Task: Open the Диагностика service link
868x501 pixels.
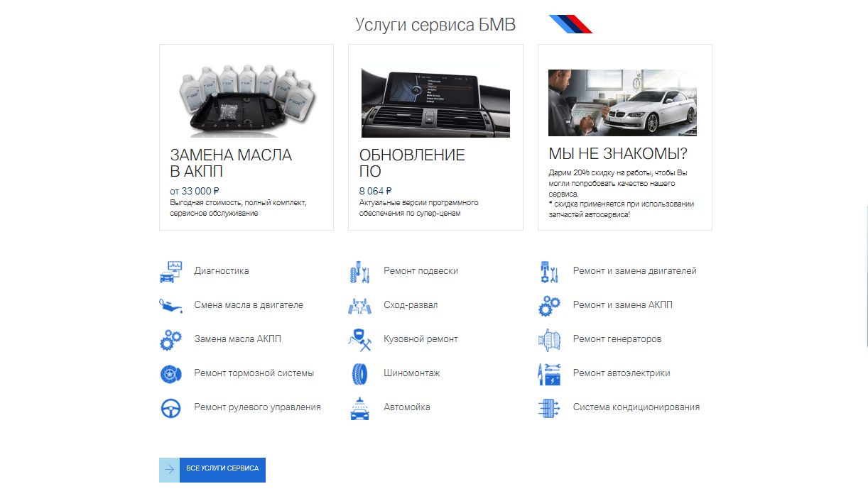Action: [x=222, y=271]
